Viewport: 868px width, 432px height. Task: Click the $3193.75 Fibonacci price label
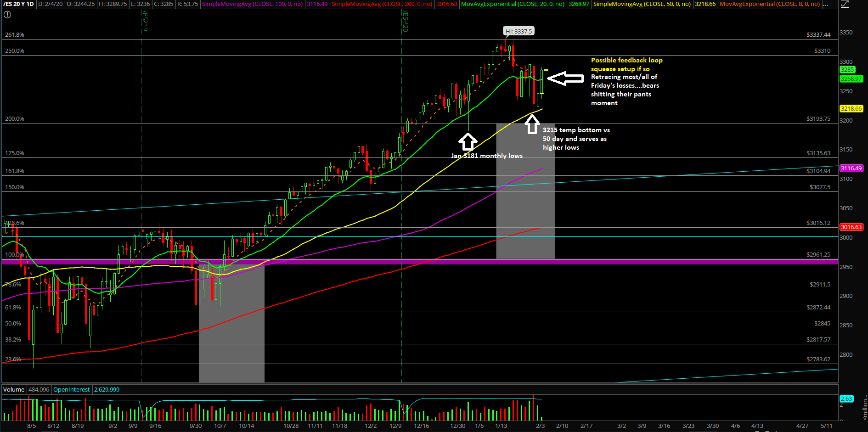[818, 119]
